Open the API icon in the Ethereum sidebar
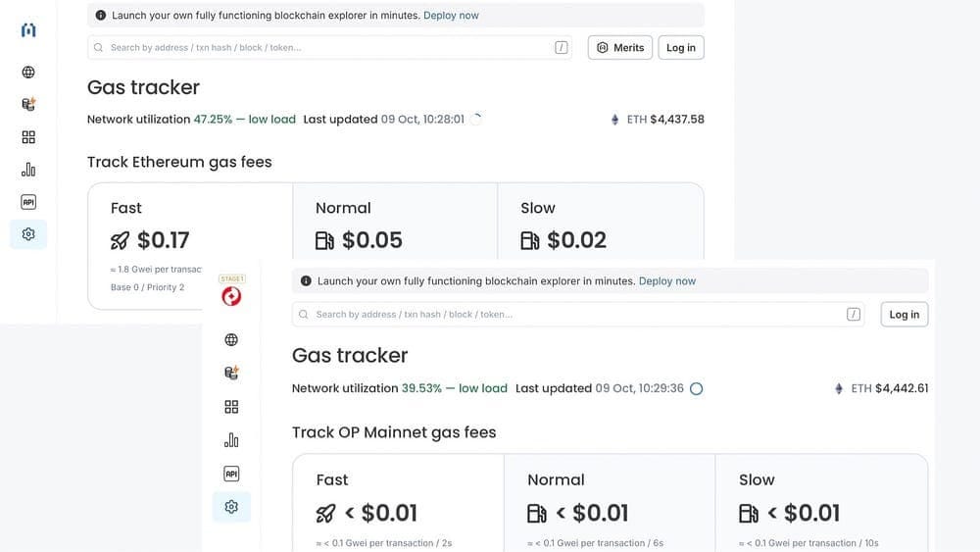Screen dimensions: 980x552 coord(28,202)
